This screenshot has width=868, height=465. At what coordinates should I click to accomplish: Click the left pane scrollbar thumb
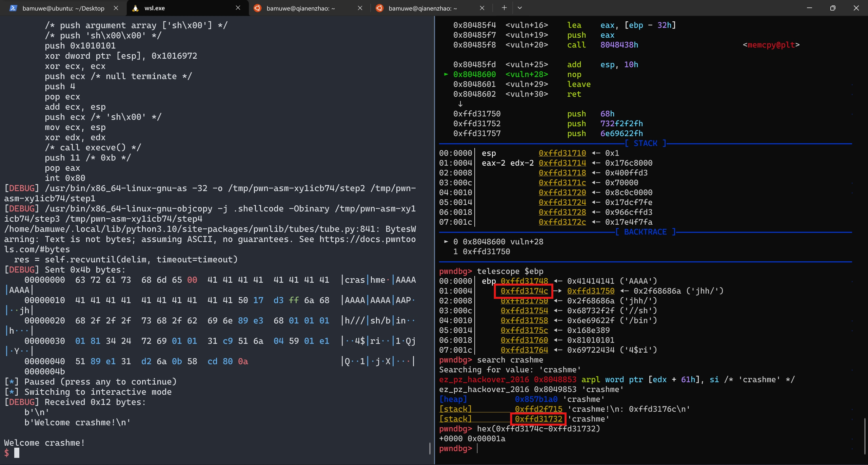click(x=430, y=448)
